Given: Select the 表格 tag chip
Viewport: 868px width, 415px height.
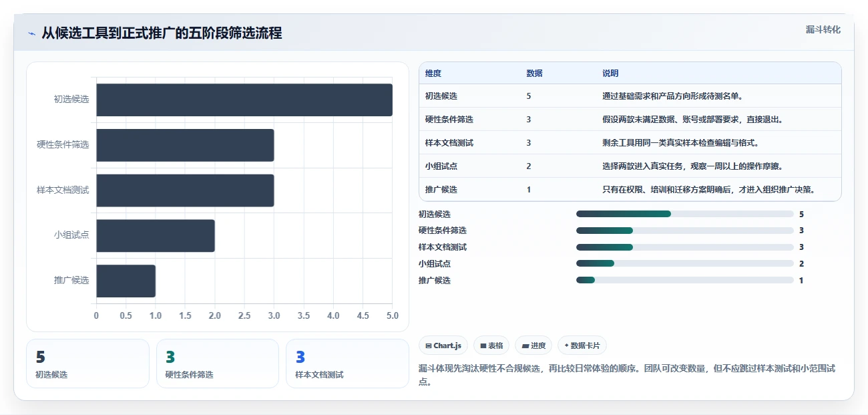Looking at the screenshot, I should coord(491,345).
